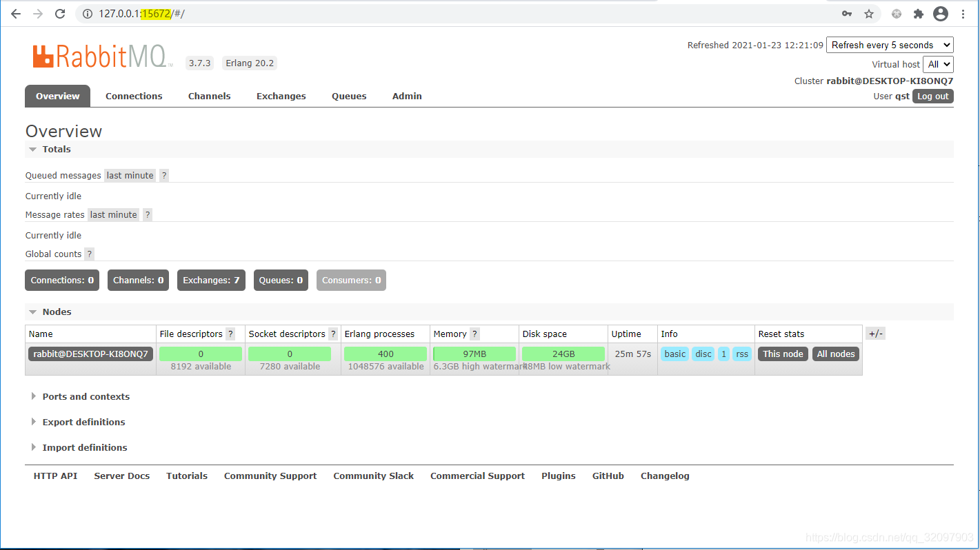
Task: Click the help icon beside Queued messages
Action: pos(163,176)
